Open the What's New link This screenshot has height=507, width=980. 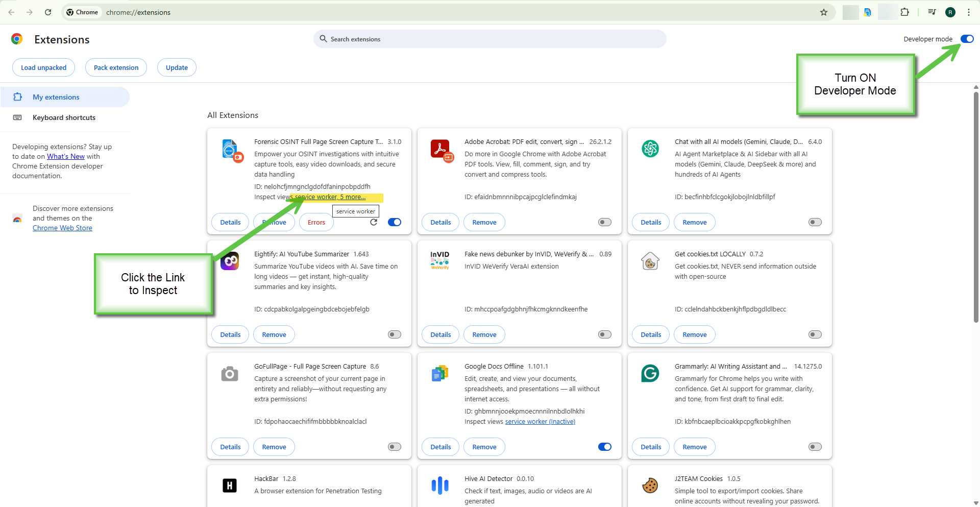pyautogui.click(x=66, y=156)
